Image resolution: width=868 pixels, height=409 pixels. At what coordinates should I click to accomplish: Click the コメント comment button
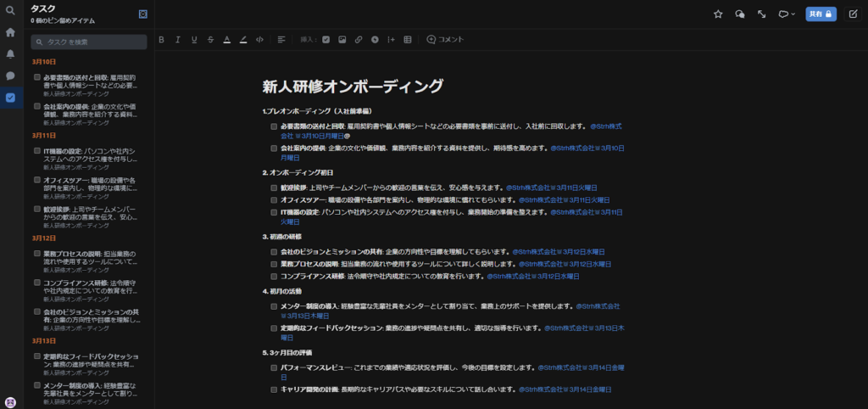(x=445, y=39)
